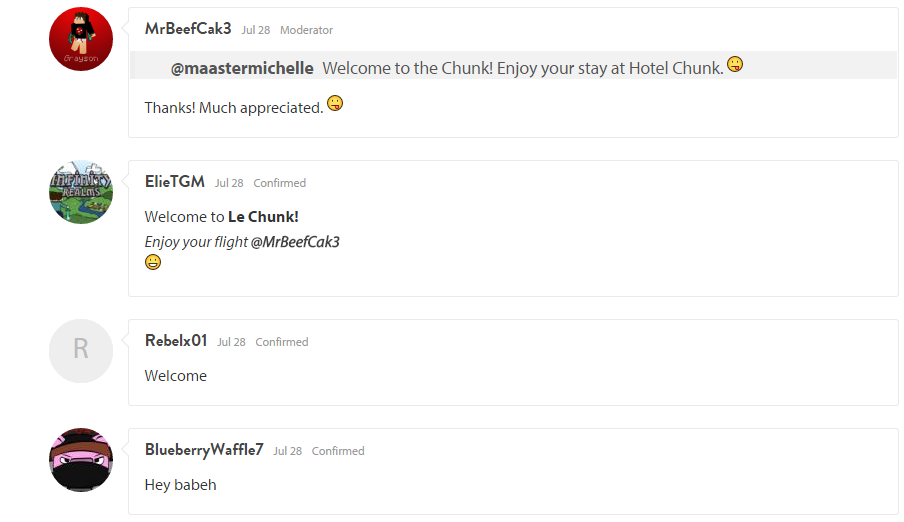The height and width of the screenshot is (522, 904).
Task: Open Rebelx01's username link
Action: [x=176, y=341]
